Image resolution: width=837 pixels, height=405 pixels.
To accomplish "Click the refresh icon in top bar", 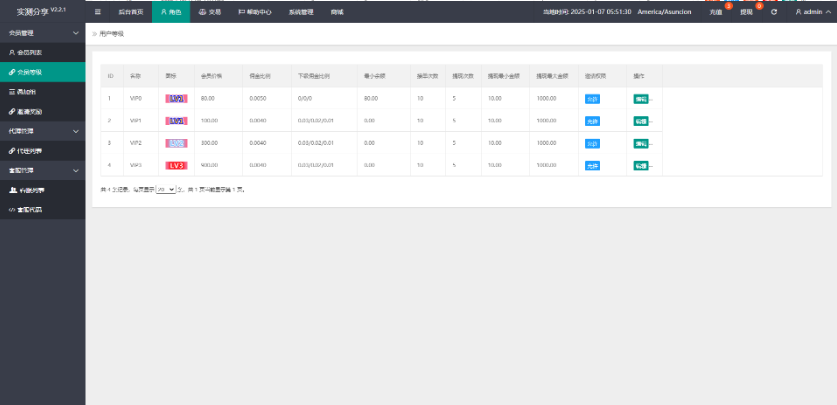I will (774, 12).
